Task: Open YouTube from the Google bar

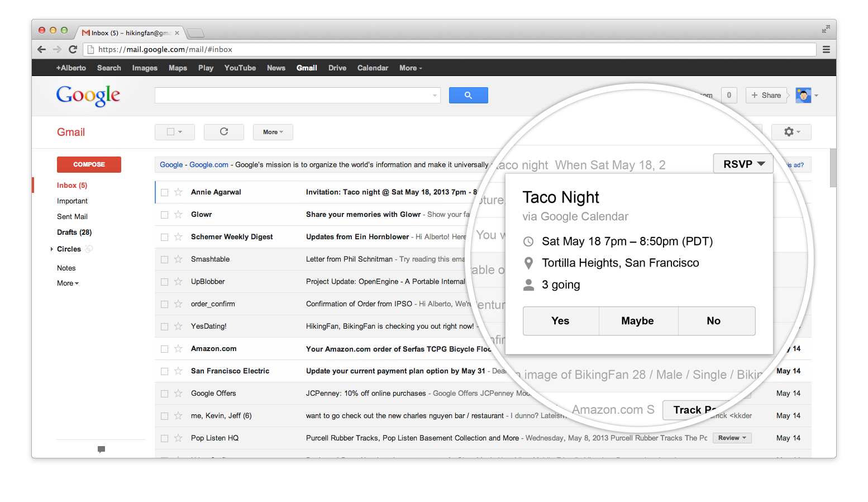Action: pos(240,68)
